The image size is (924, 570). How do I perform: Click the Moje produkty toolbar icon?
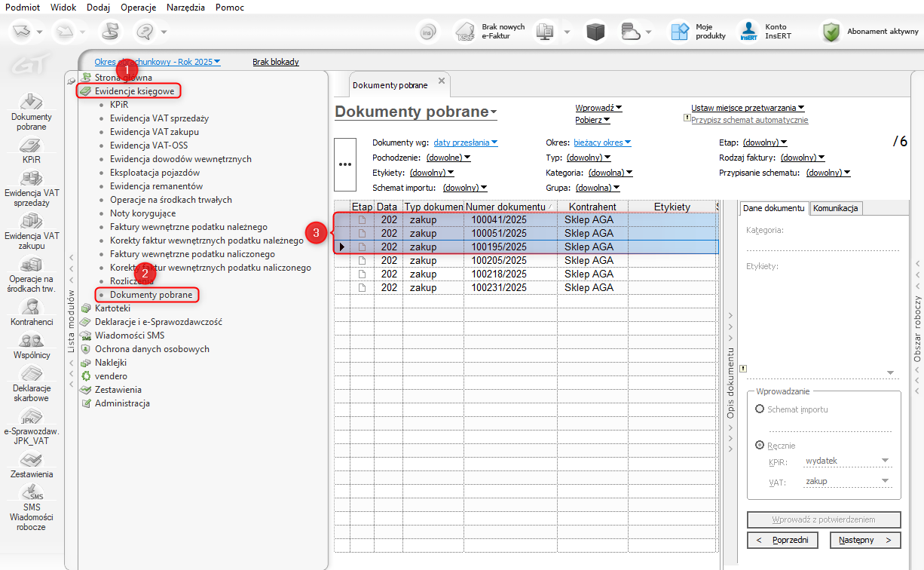tap(680, 32)
